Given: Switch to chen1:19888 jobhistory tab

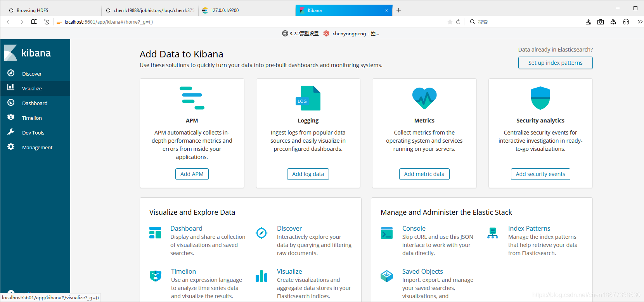Looking at the screenshot, I should tap(150, 10).
